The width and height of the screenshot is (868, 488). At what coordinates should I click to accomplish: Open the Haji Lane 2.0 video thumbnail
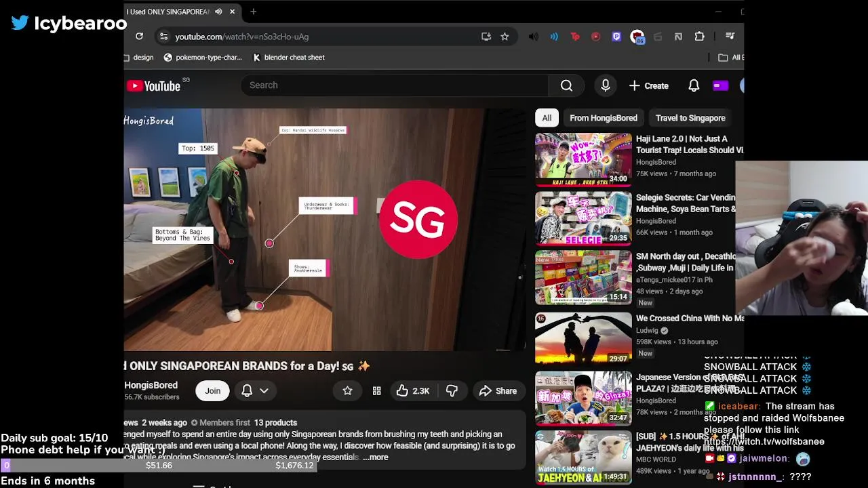tap(583, 159)
